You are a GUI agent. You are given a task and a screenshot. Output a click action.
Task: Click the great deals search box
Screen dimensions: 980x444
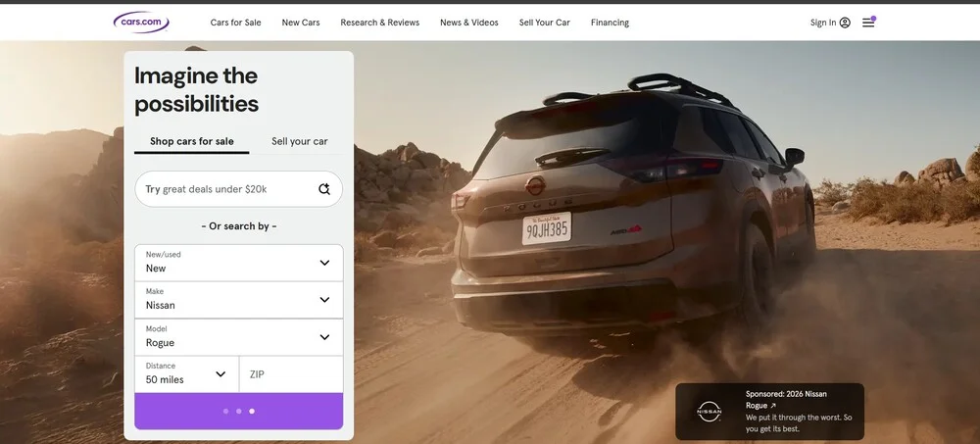(239, 189)
